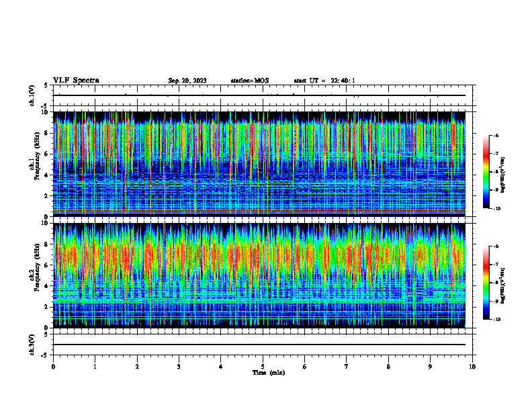Click inside the ch.2 spectrogram panel
The image size is (532, 411).
tap(259, 275)
